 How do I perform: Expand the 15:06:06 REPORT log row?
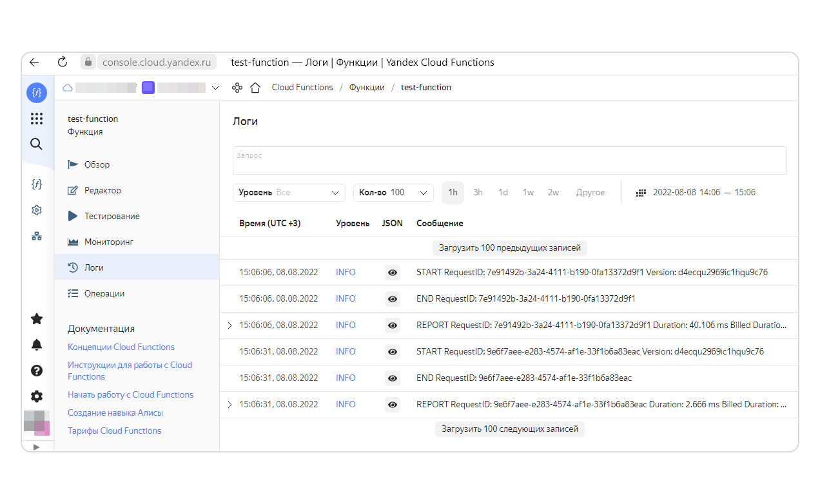[x=230, y=325]
